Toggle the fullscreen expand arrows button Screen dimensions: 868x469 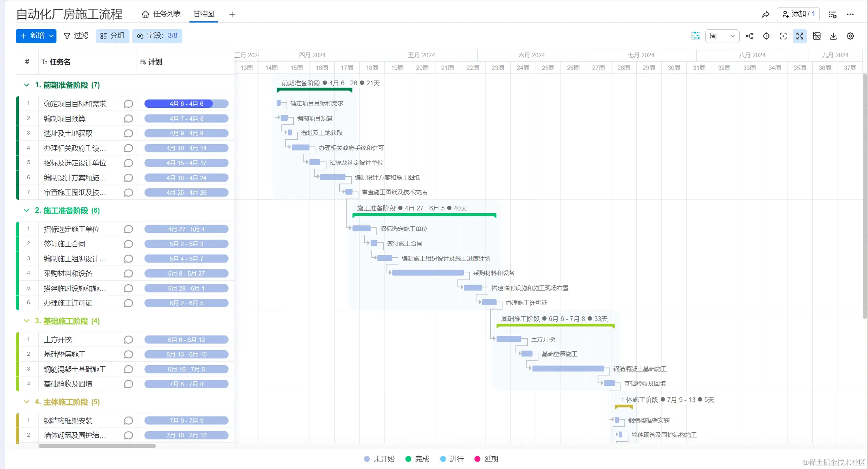pyautogui.click(x=800, y=36)
